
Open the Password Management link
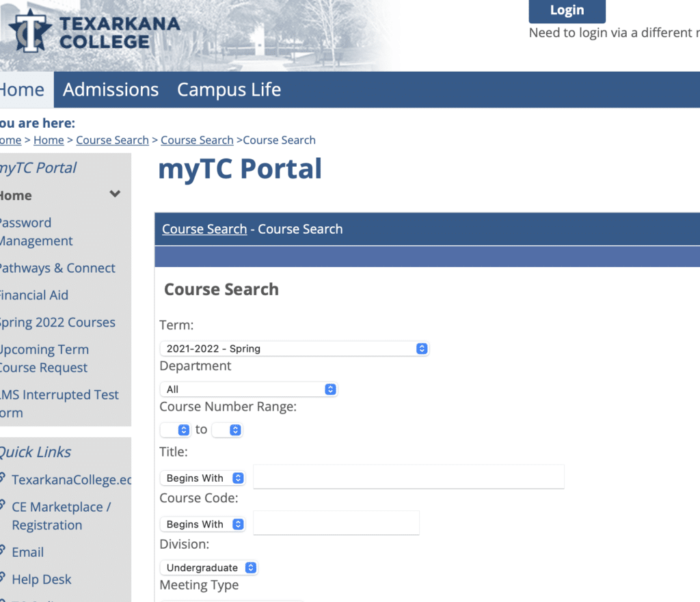tap(36, 232)
